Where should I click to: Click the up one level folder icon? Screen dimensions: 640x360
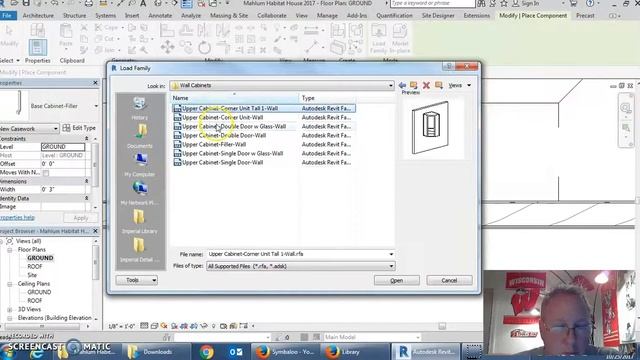[414, 85]
